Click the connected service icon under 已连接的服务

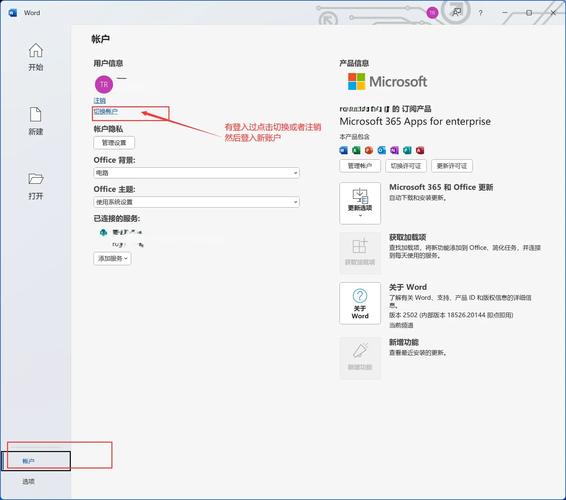(x=103, y=232)
